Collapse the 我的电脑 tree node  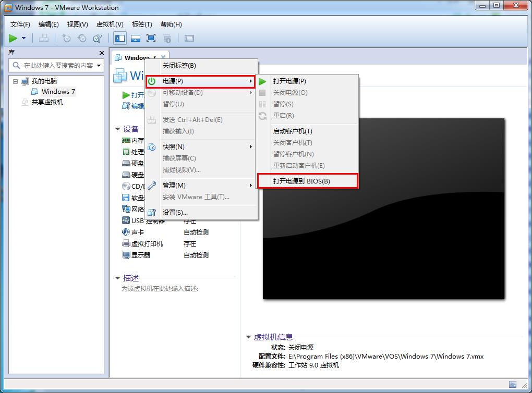(x=15, y=81)
